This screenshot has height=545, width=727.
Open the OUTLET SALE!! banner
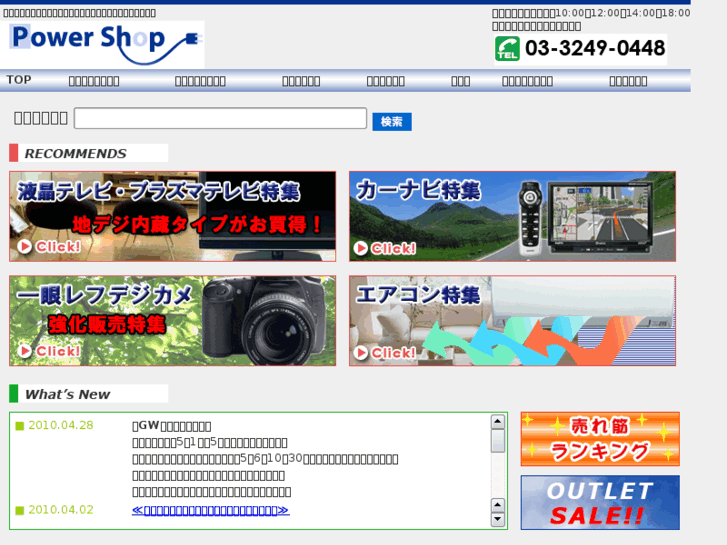(x=600, y=502)
